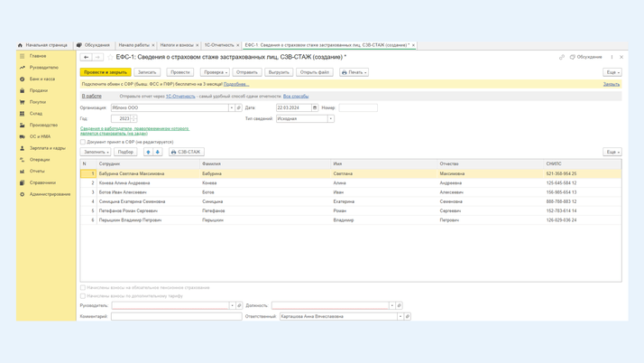Screen dimensions: 644x363
Task: Copy link to document with chain icon
Action: pyautogui.click(x=562, y=57)
